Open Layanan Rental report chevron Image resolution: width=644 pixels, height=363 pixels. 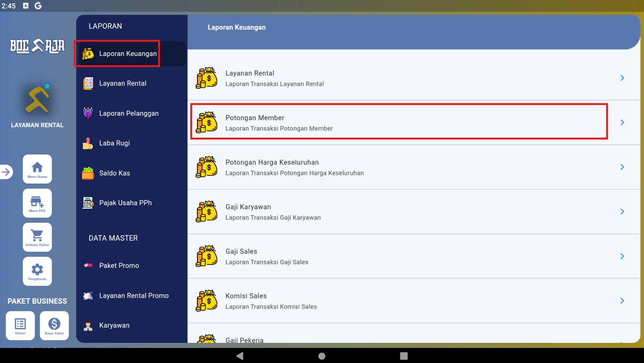point(622,78)
